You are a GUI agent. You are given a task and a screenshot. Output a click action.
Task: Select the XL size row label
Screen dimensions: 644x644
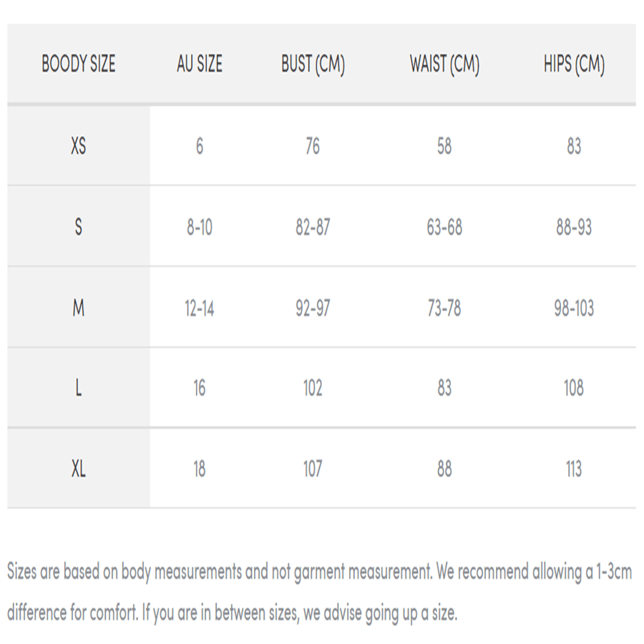[x=79, y=468]
